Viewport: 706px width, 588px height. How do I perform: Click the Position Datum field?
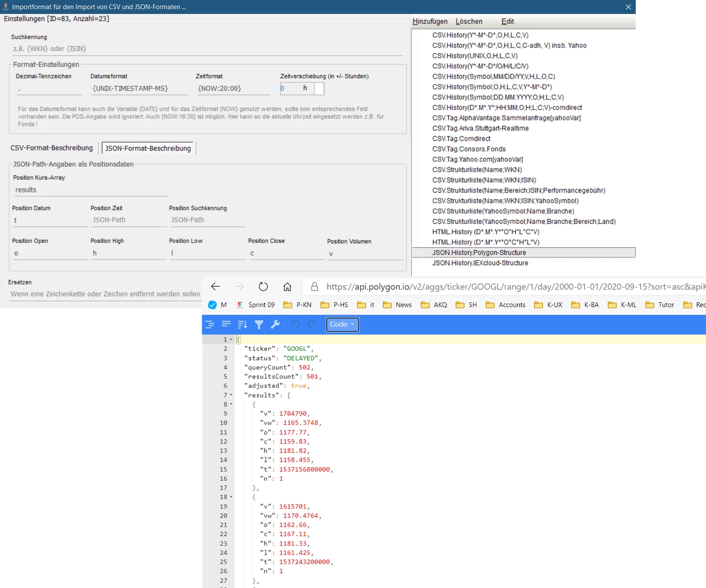point(50,220)
